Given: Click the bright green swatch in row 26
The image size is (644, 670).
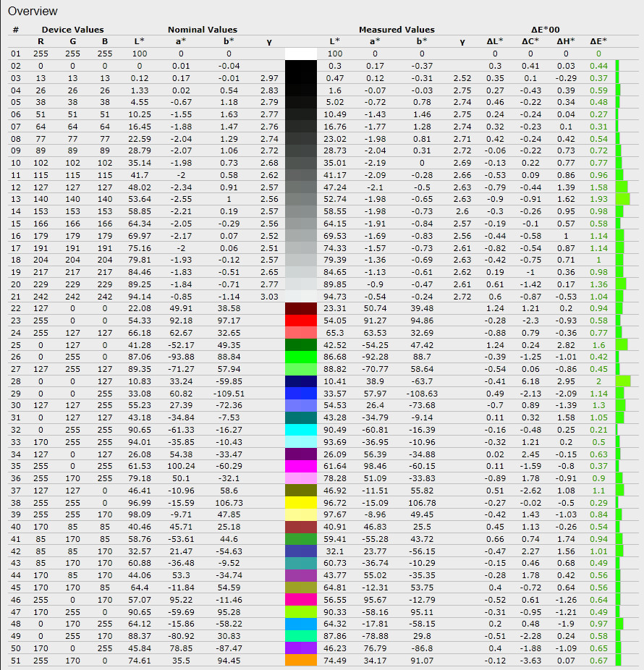Looking at the screenshot, I should 302,357.
